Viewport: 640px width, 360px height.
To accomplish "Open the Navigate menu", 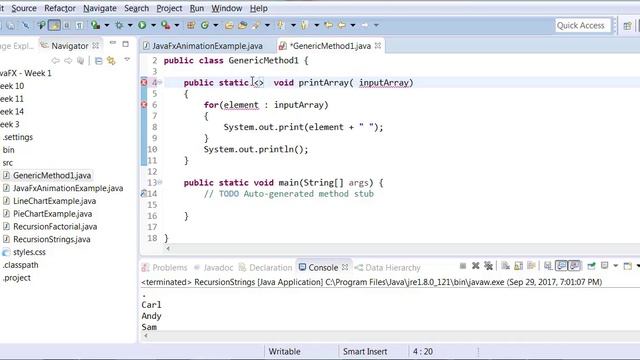I will [x=100, y=8].
